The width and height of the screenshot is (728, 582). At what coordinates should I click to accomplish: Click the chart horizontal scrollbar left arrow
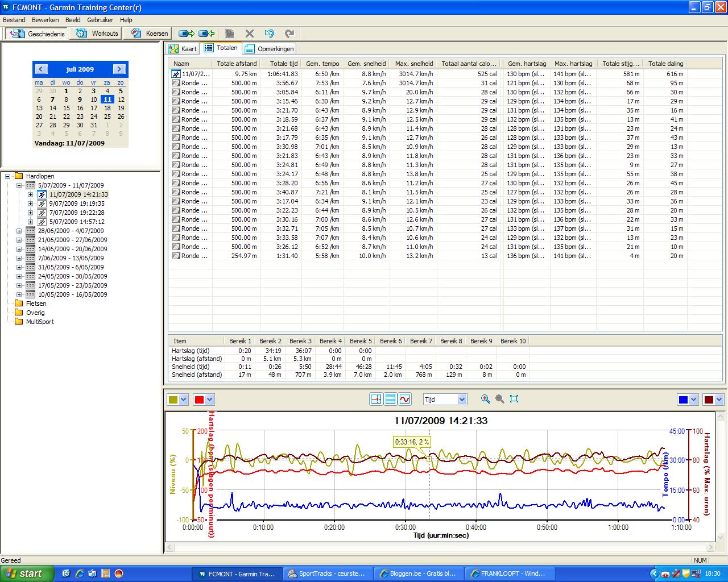(168, 547)
